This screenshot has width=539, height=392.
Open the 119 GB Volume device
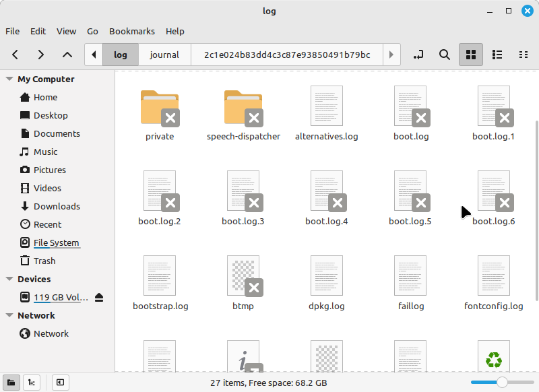point(61,298)
